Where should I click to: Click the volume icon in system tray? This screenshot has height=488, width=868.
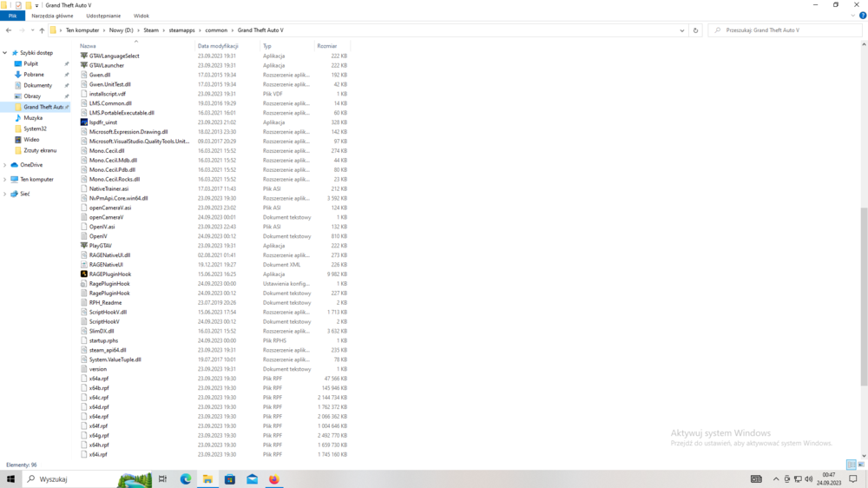[x=809, y=479]
